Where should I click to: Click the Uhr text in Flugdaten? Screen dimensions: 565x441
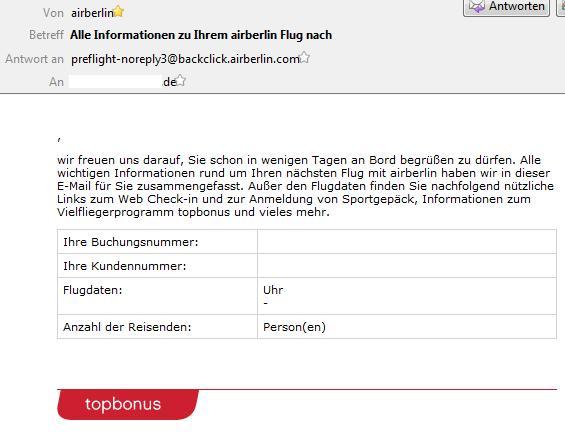coord(273,290)
